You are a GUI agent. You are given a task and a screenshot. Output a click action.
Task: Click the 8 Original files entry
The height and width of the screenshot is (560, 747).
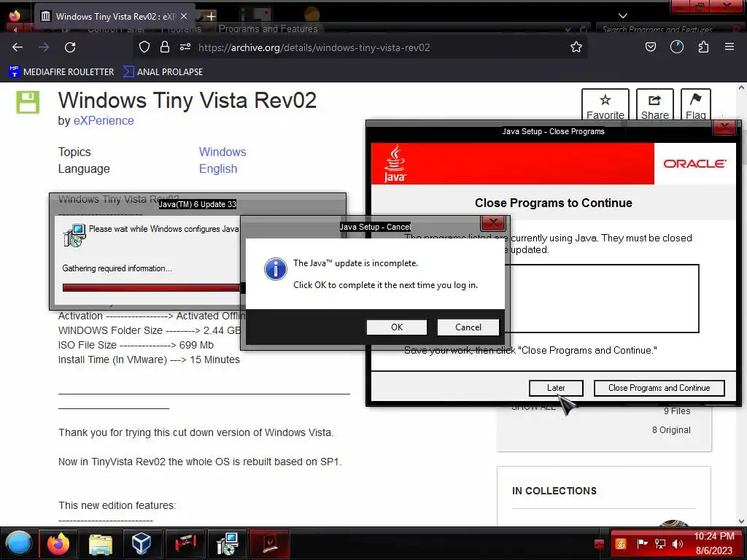point(671,430)
